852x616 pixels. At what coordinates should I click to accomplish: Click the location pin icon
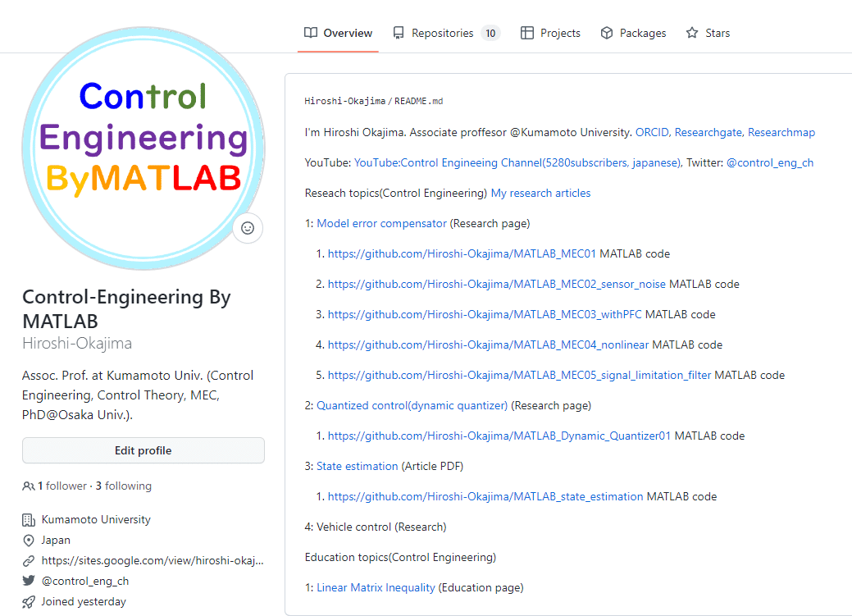29,541
